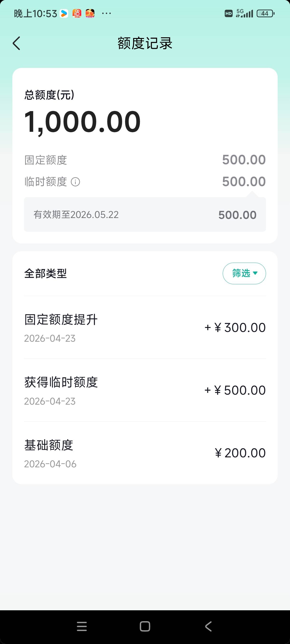Open the 固定额度提升 record entry
This screenshot has width=290, height=644.
point(145,327)
